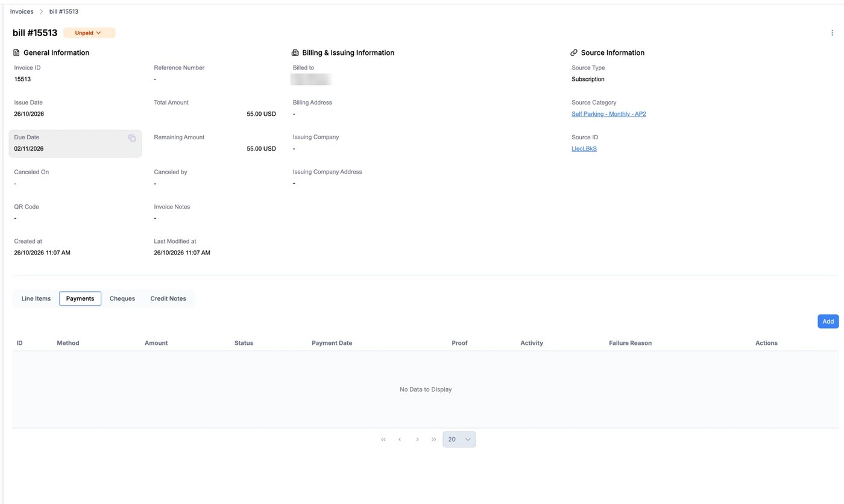Select the Remaining Amount 55.00 USD
Image resolution: width=844 pixels, height=504 pixels.
coord(261,149)
